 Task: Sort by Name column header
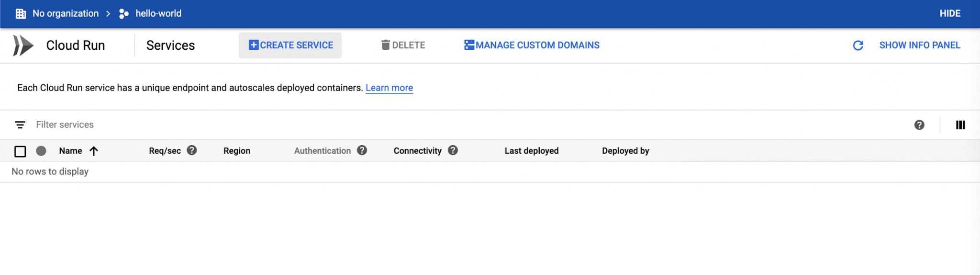70,151
